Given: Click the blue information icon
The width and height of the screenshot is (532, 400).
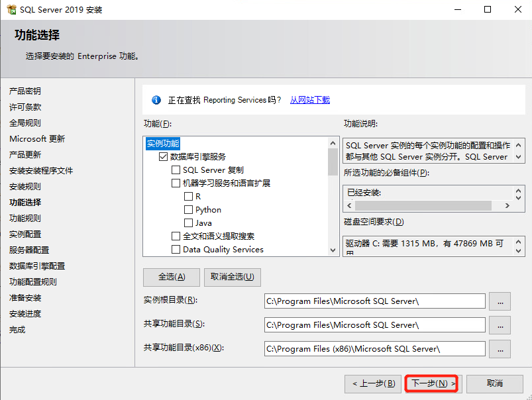Looking at the screenshot, I should point(156,100).
